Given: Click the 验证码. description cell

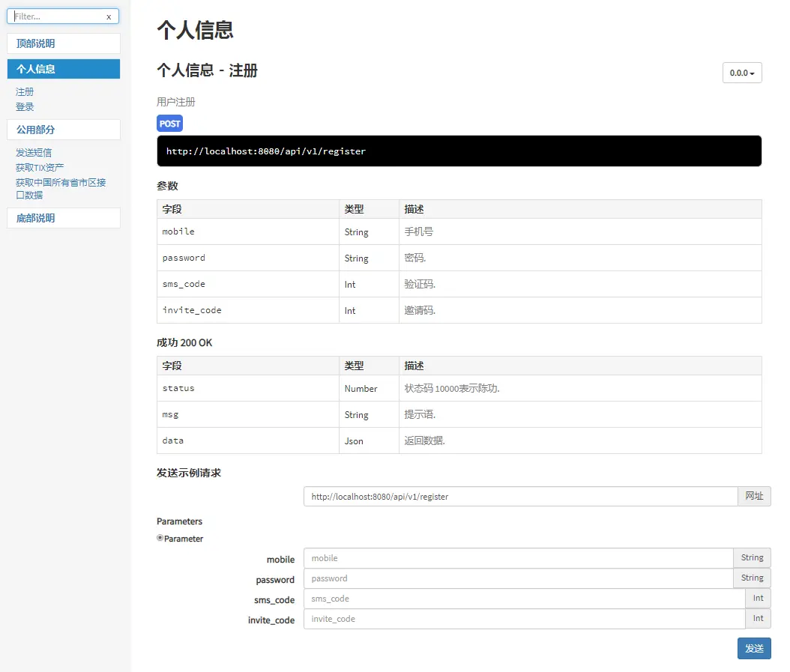Looking at the screenshot, I should point(580,284).
